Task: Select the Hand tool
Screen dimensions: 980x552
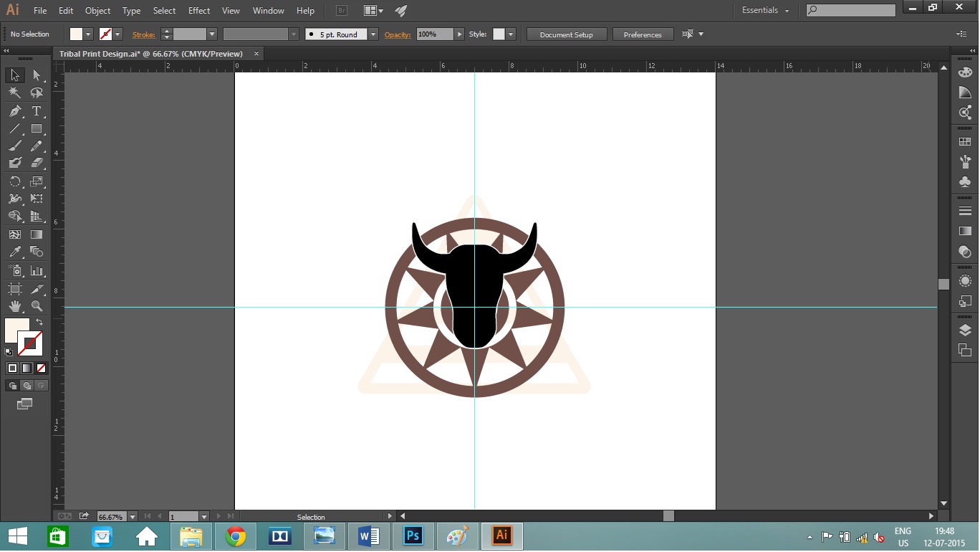Action: point(14,306)
